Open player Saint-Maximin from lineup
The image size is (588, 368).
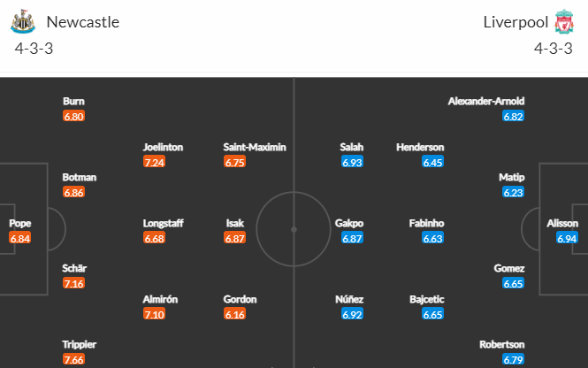[255, 147]
